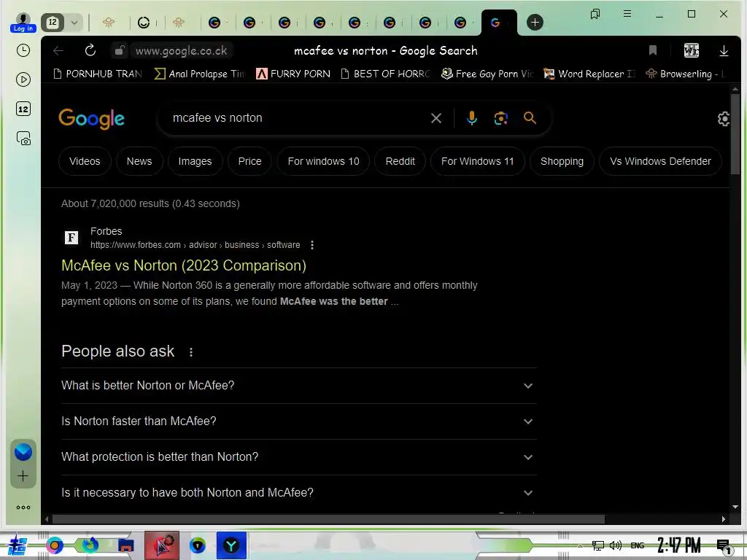Screen dimensions: 747x560
Task: Select the For Windows 11 chip
Action: click(x=477, y=161)
